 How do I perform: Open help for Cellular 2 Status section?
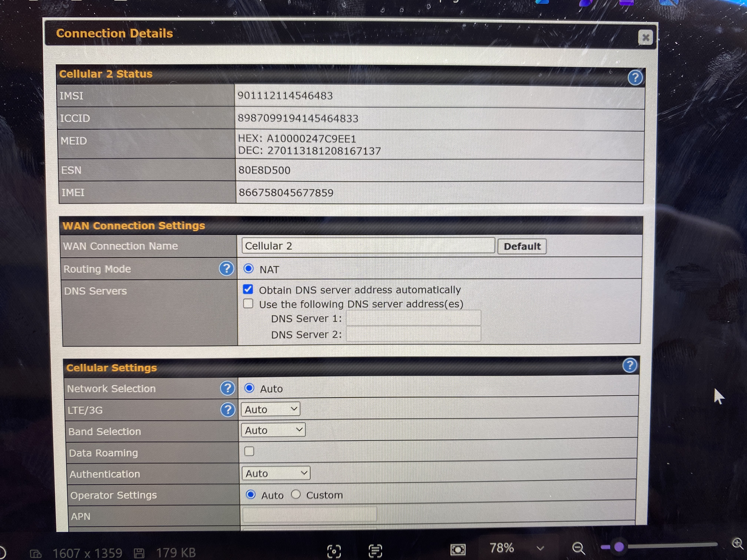coord(635,78)
